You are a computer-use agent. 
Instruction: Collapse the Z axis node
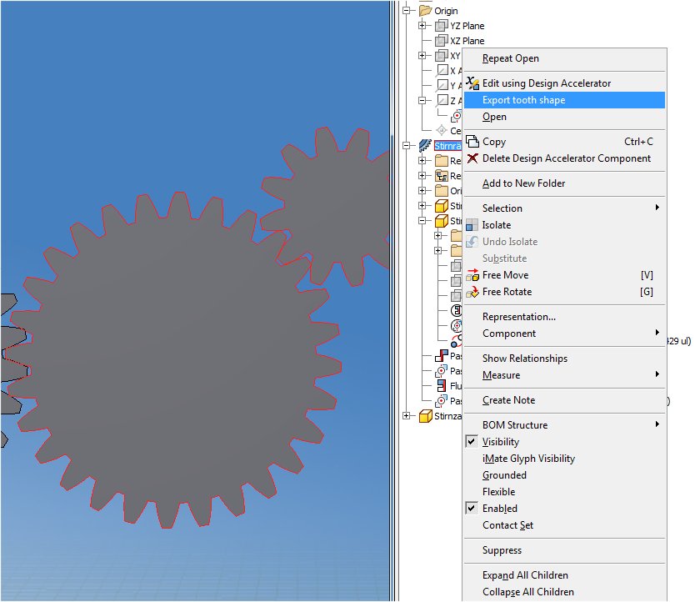coord(422,101)
